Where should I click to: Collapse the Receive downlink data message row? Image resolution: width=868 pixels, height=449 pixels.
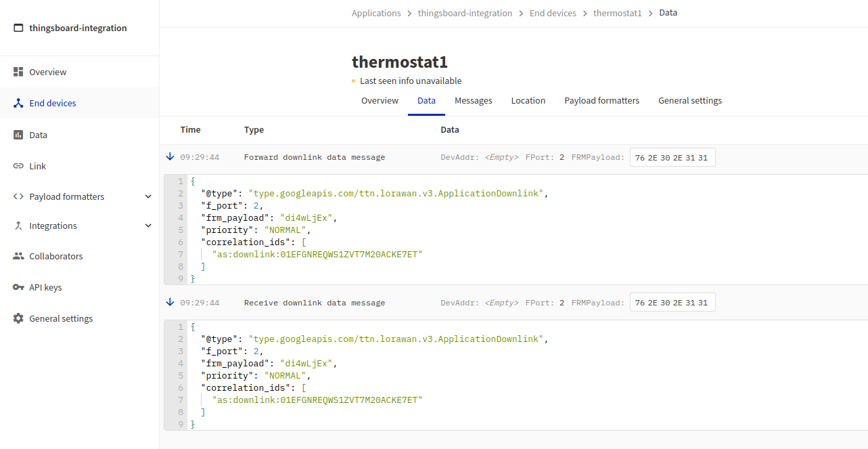tap(170, 302)
